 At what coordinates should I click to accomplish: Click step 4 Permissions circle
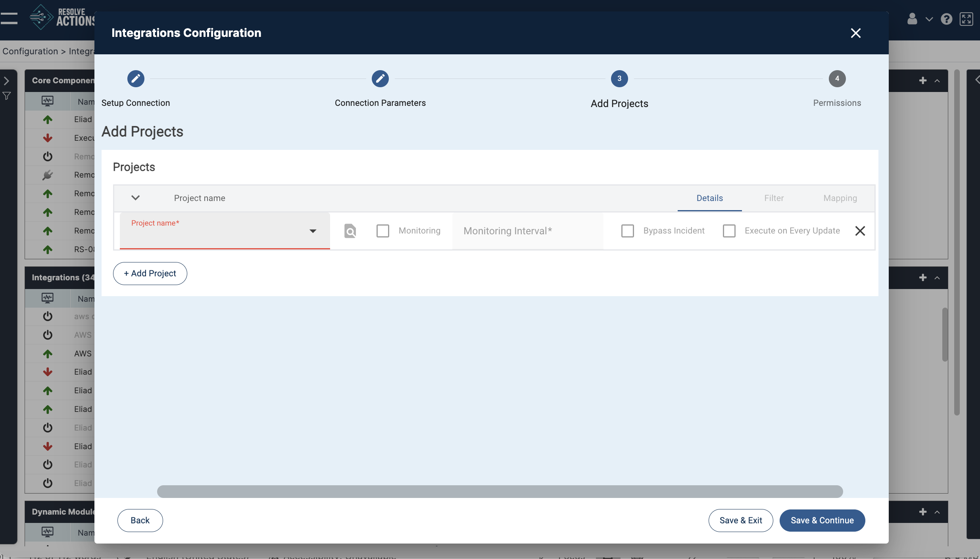[837, 78]
